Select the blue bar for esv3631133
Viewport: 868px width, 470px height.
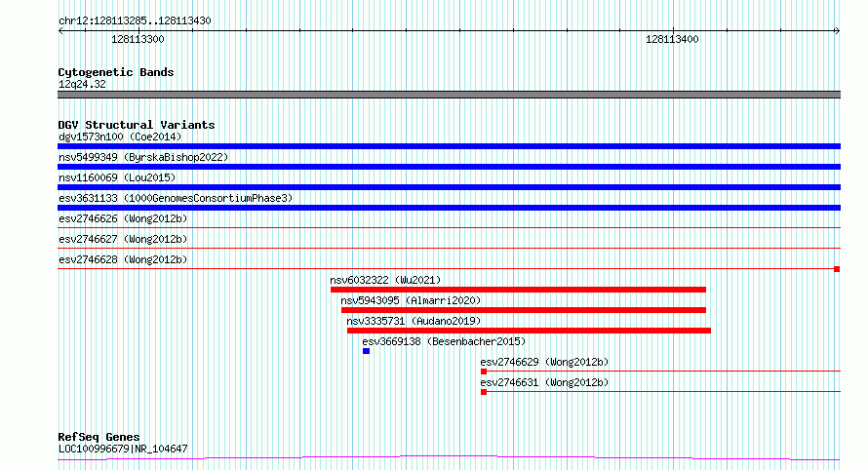(x=449, y=208)
